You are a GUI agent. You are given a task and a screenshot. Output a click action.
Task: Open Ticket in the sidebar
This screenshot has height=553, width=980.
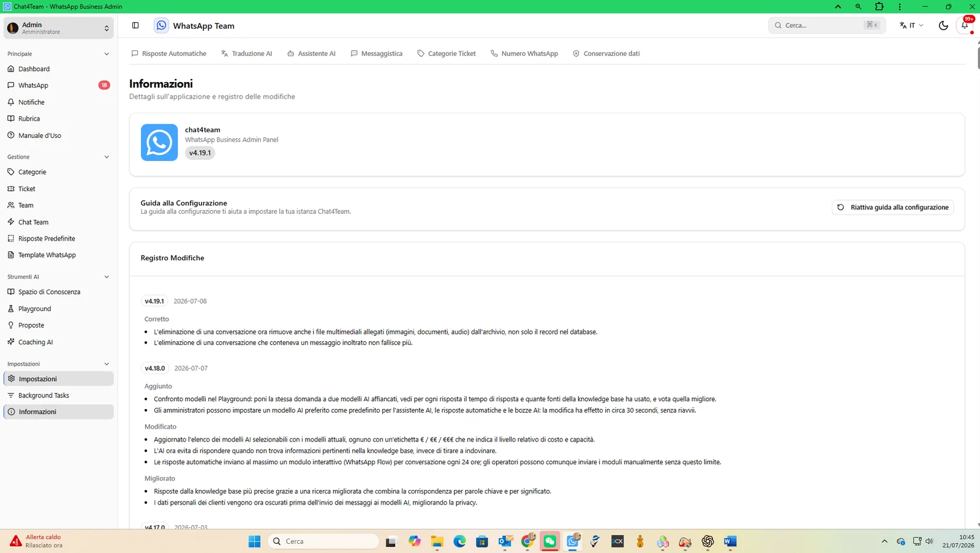point(58,189)
